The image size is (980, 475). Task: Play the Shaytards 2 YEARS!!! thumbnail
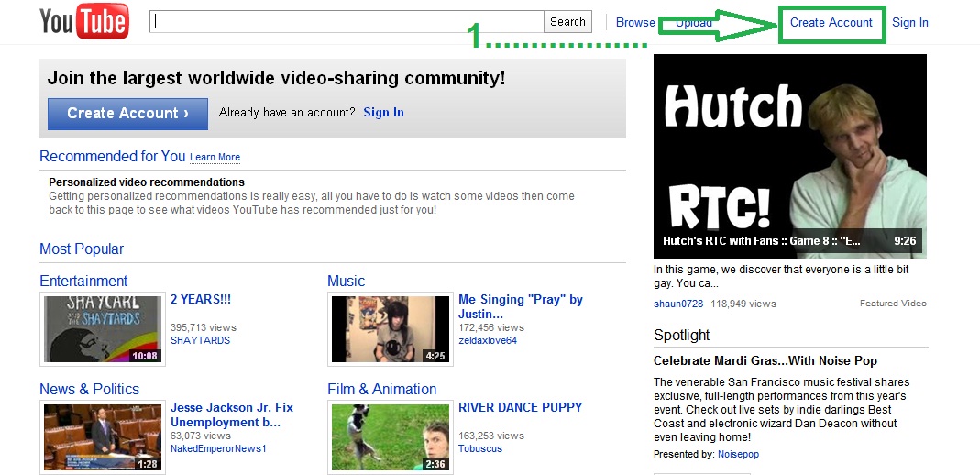(103, 329)
